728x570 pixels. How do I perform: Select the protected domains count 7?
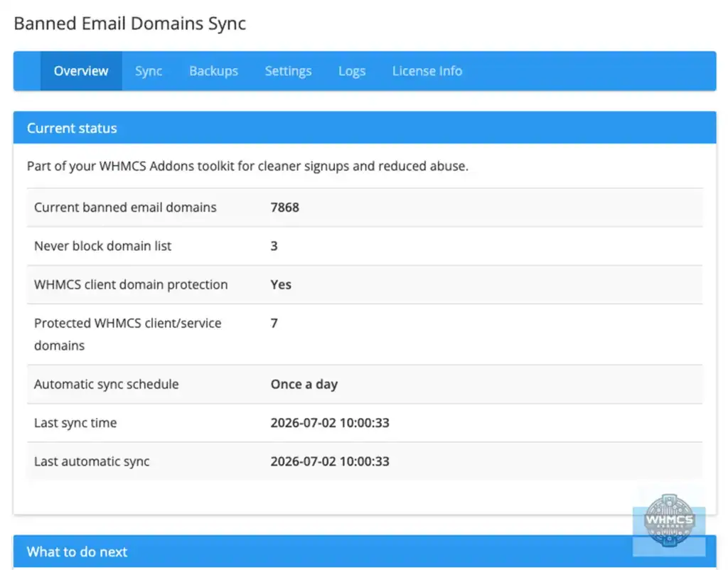pyautogui.click(x=274, y=323)
